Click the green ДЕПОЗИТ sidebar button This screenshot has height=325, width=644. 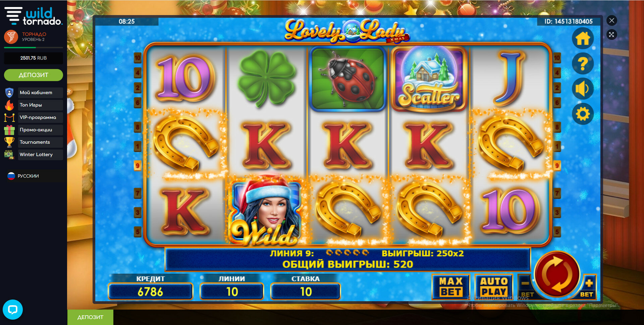click(x=34, y=75)
